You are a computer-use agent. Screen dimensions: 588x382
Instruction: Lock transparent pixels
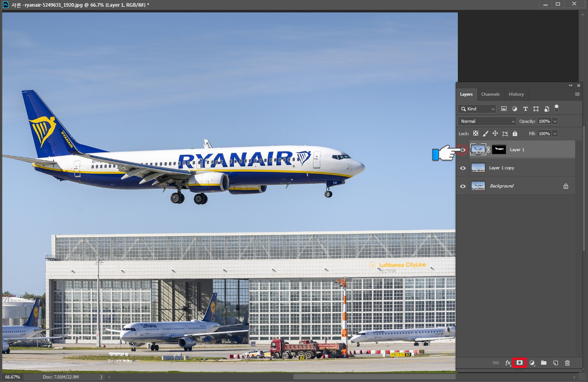tap(476, 133)
